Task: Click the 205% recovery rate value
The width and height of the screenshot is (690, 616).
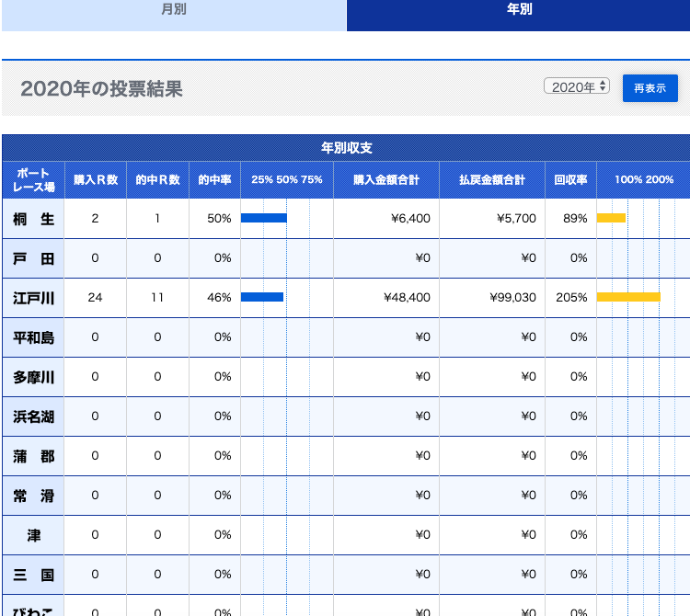Action: pyautogui.click(x=571, y=298)
